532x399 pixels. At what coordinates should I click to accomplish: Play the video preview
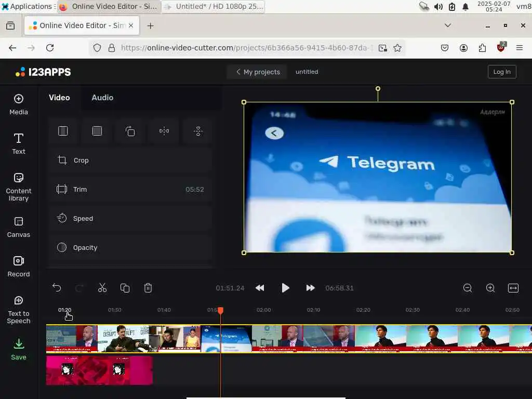[285, 288]
